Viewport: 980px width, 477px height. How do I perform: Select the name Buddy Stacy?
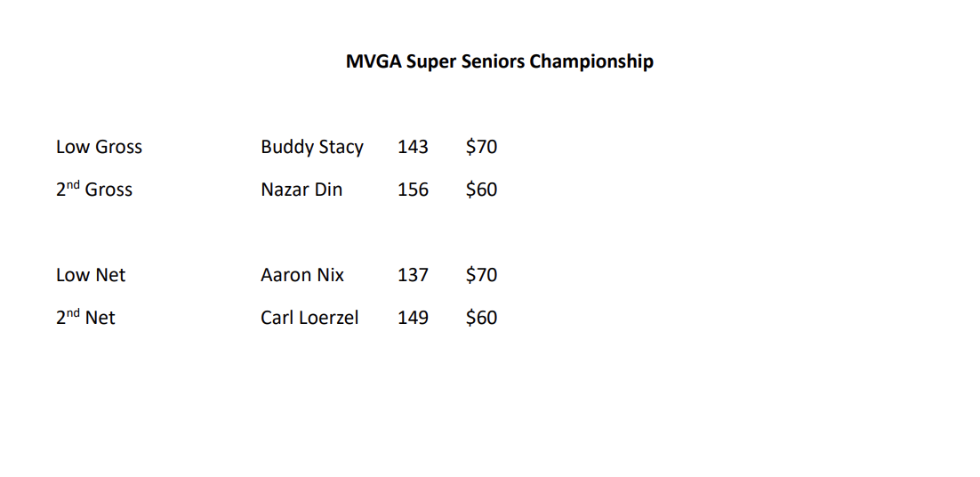[311, 147]
